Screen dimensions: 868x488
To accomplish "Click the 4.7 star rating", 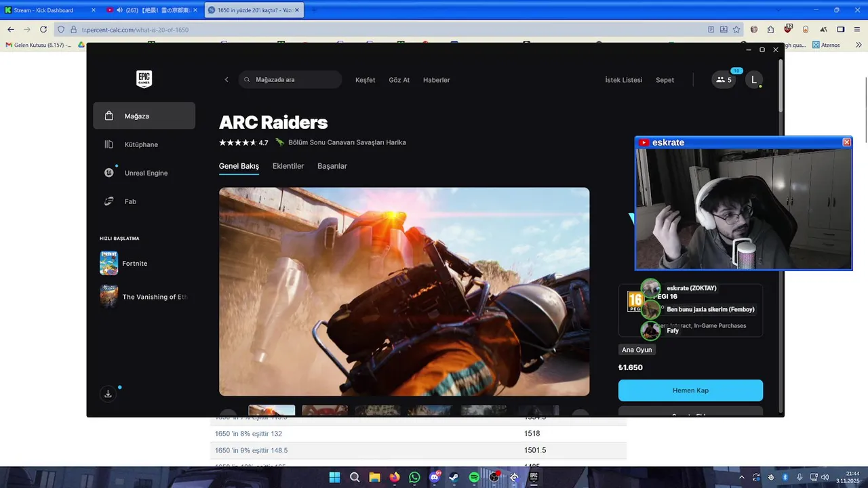I will [243, 142].
